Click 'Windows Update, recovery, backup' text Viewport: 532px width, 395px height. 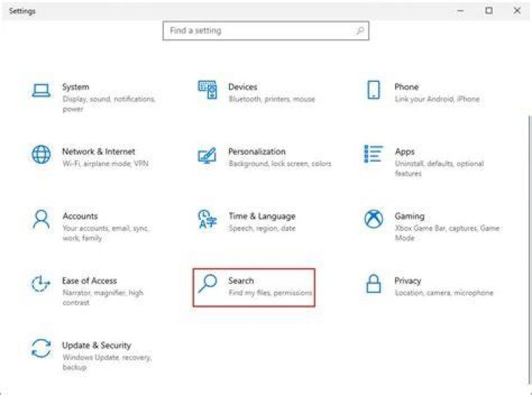tap(107, 363)
